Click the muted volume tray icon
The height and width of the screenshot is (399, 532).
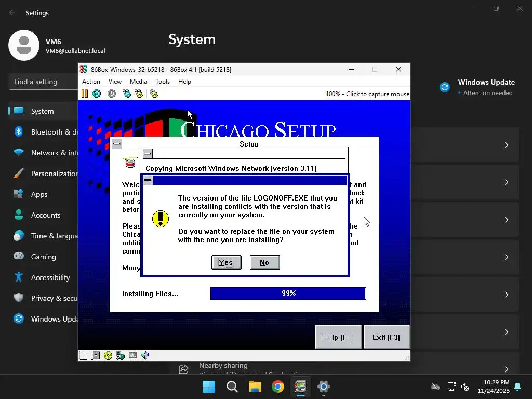(465, 387)
